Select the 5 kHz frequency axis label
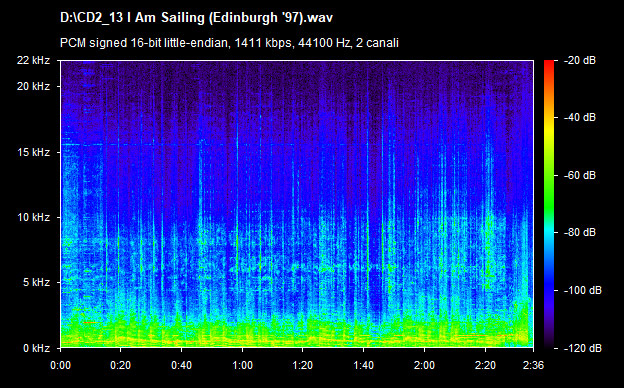This screenshot has width=624, height=388. 36,282
